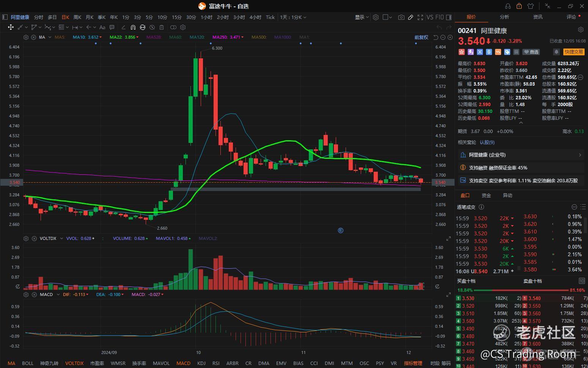
Task: Click the MA5 color legend label
Action: pyautogui.click(x=60, y=37)
